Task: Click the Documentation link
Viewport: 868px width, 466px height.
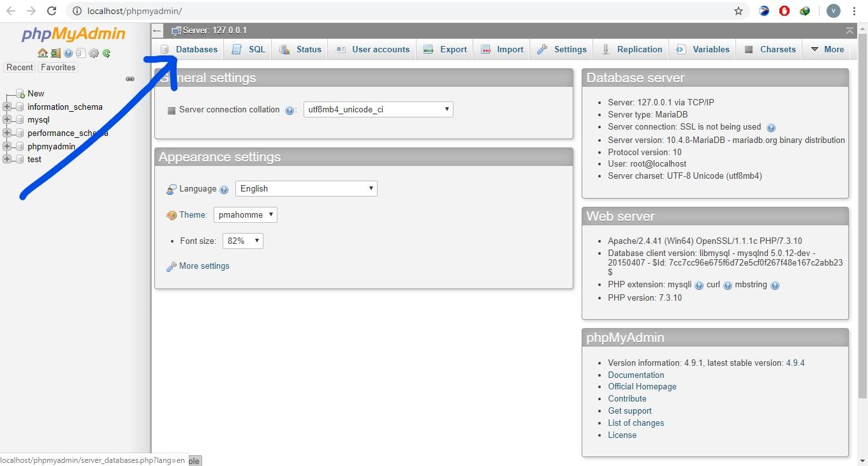Action: [636, 375]
